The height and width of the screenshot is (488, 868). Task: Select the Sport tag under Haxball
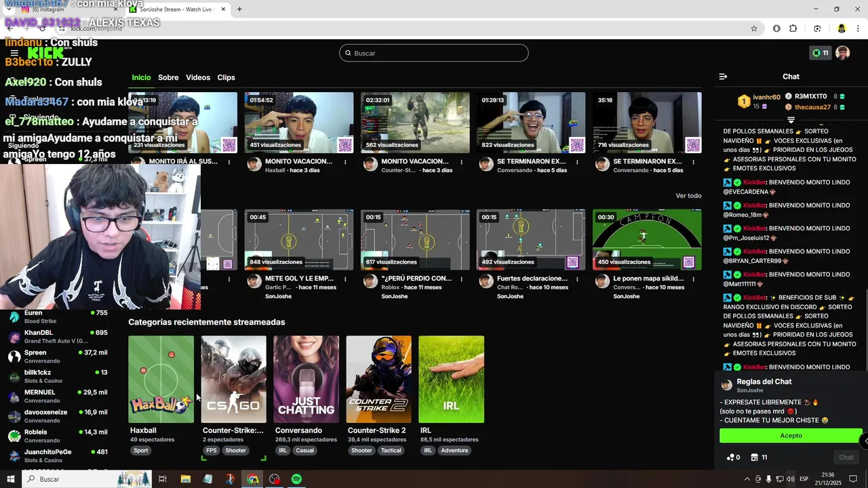(141, 451)
